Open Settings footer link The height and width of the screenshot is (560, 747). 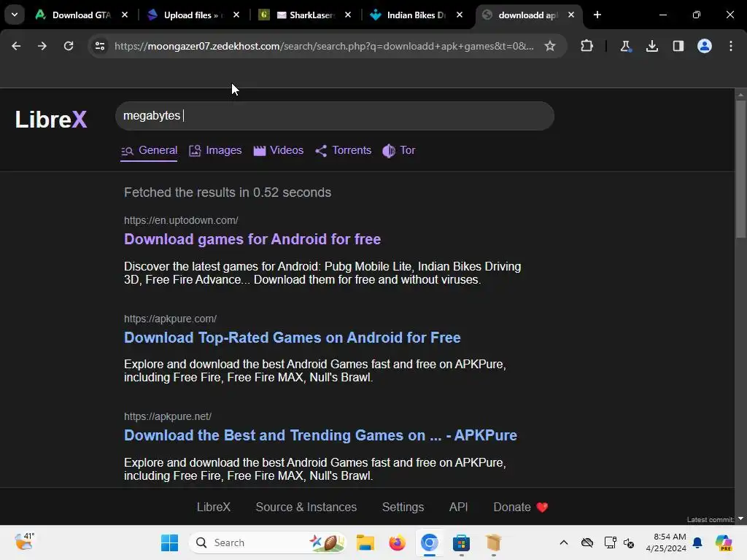403,507
